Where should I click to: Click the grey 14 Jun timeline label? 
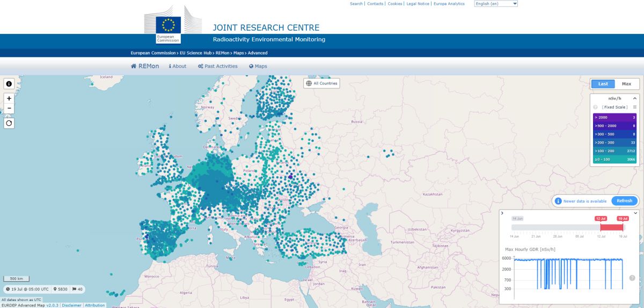click(x=517, y=219)
